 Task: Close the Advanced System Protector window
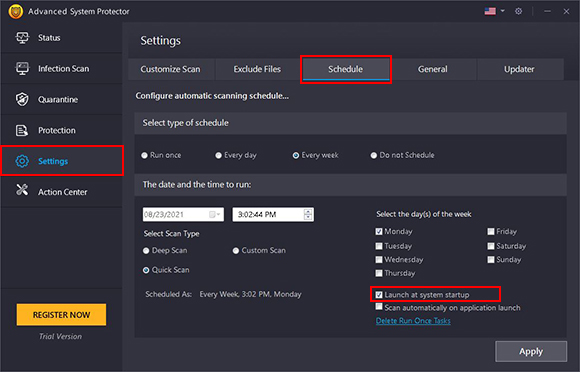click(566, 11)
